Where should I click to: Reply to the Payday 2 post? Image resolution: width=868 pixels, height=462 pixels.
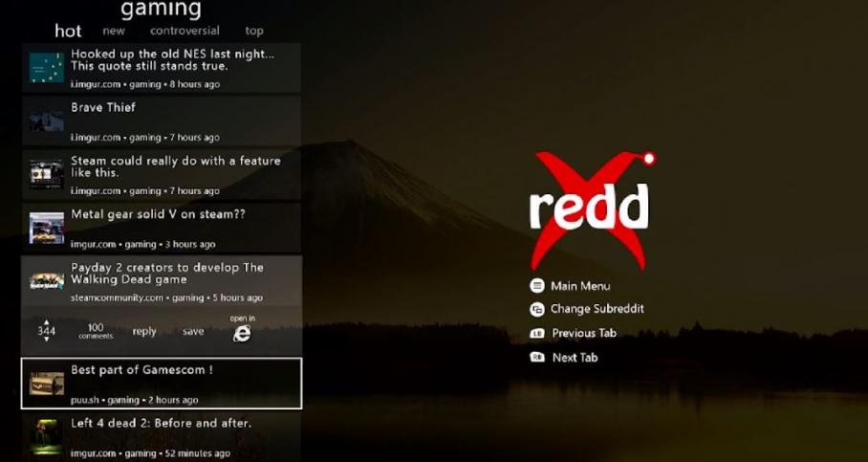144,332
